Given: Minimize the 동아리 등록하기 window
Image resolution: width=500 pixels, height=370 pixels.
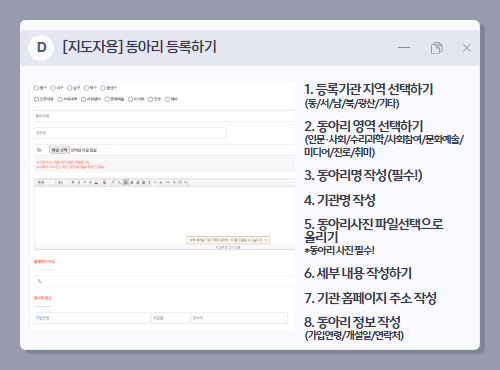Looking at the screenshot, I should click(x=404, y=48).
